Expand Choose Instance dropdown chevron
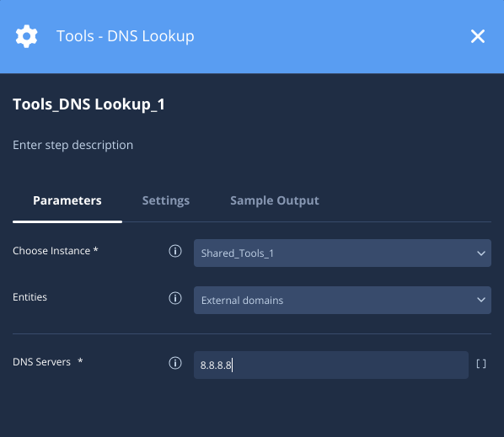 (x=481, y=253)
